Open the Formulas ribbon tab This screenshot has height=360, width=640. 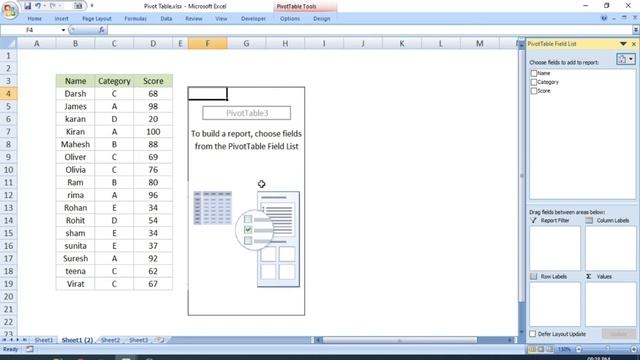coord(135,19)
